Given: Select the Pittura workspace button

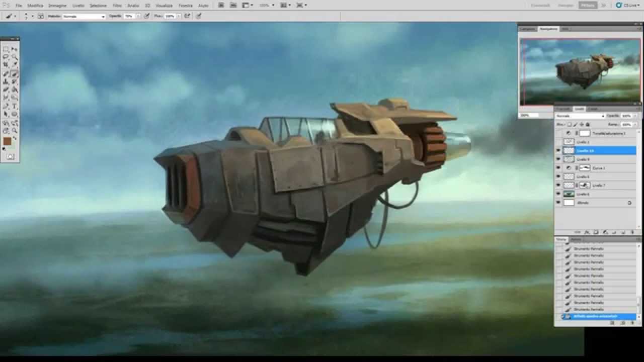Looking at the screenshot, I should (588, 5).
